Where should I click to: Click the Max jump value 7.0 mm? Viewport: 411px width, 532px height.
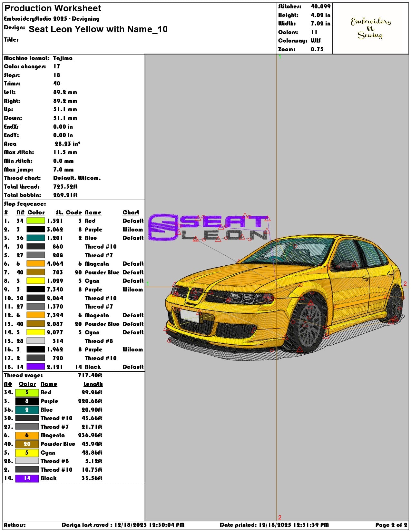[x=64, y=170]
